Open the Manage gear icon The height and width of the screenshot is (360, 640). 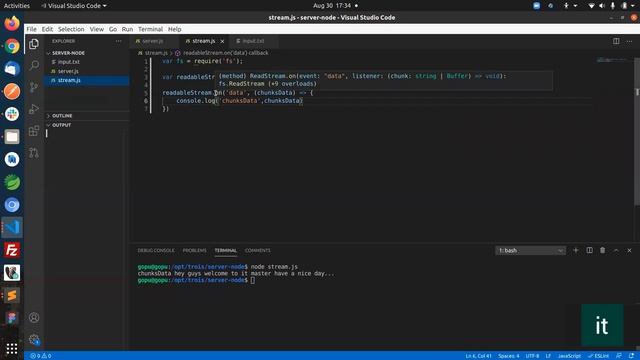[34, 339]
